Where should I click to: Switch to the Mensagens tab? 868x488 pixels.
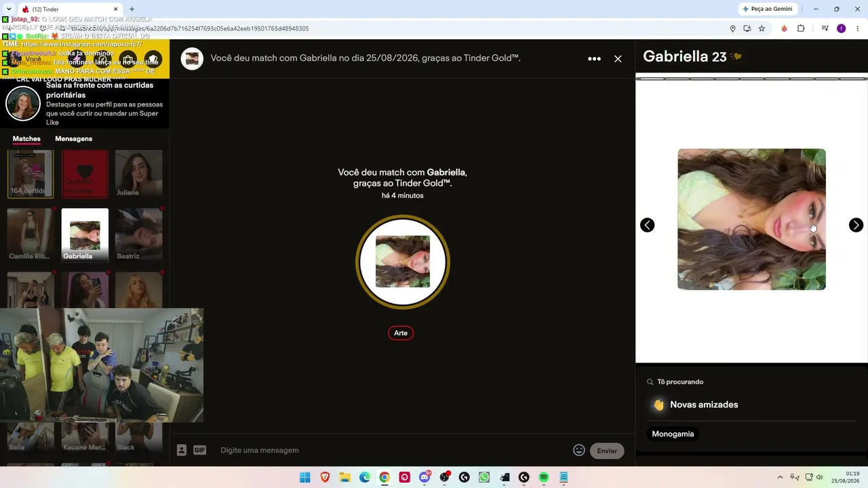73,139
